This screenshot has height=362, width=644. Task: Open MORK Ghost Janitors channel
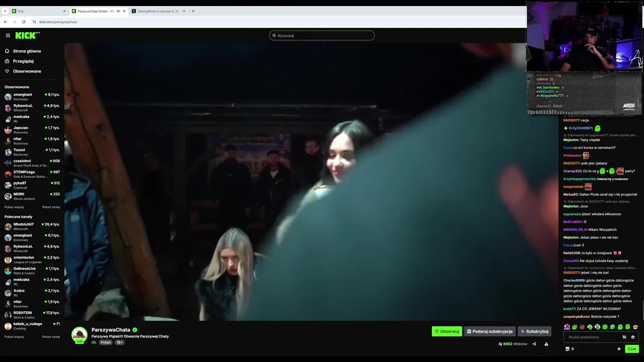(32, 196)
